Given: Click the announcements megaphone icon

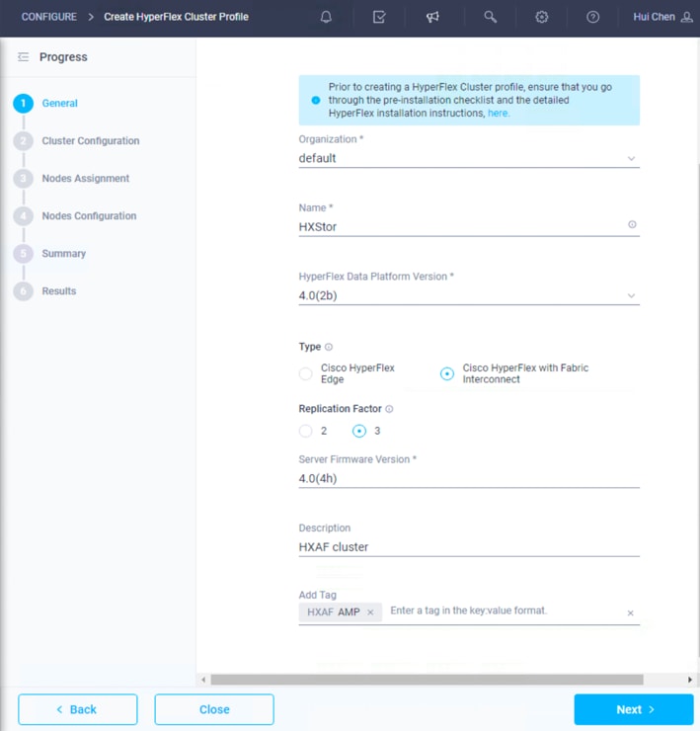Looking at the screenshot, I should click(x=432, y=17).
